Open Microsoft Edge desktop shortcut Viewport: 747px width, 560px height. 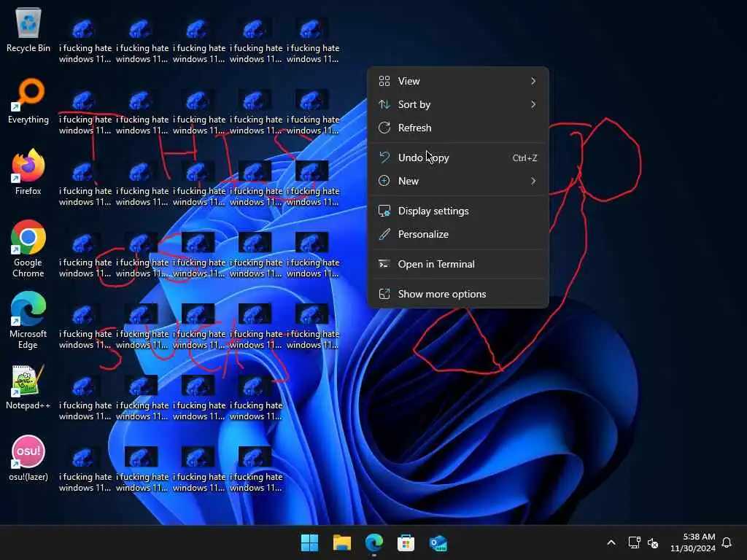pos(28,321)
